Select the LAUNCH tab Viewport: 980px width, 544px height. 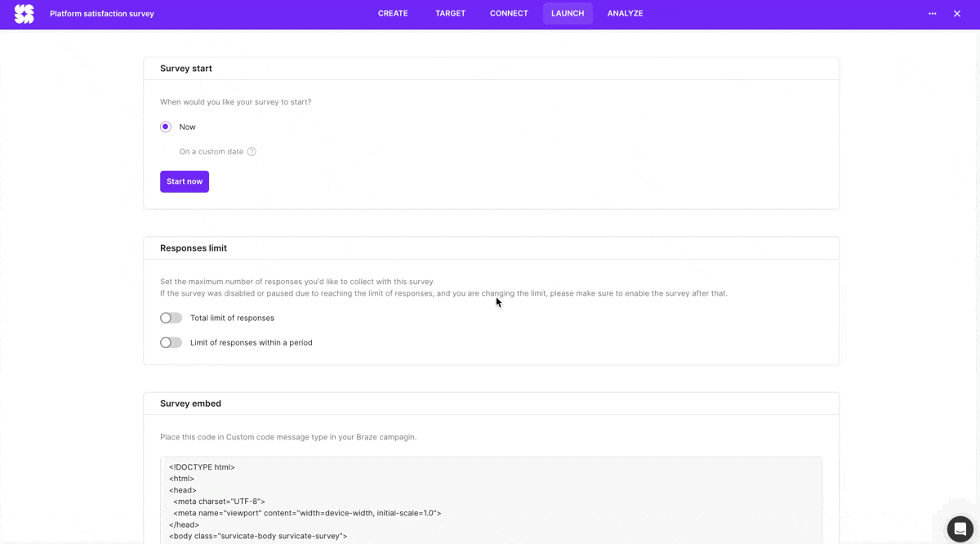click(x=568, y=13)
